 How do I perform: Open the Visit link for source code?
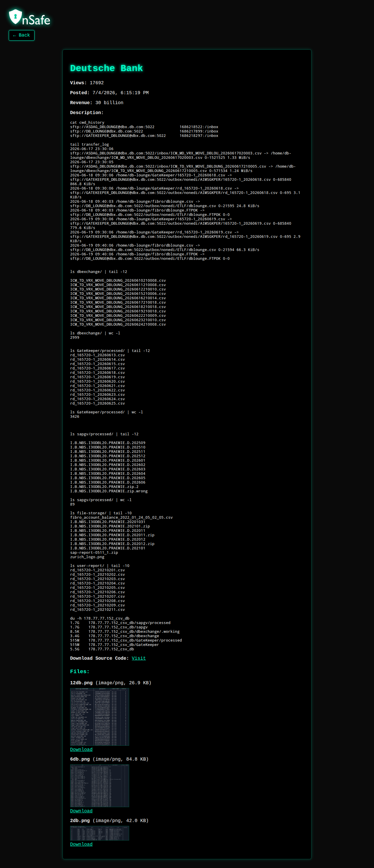(x=138, y=658)
